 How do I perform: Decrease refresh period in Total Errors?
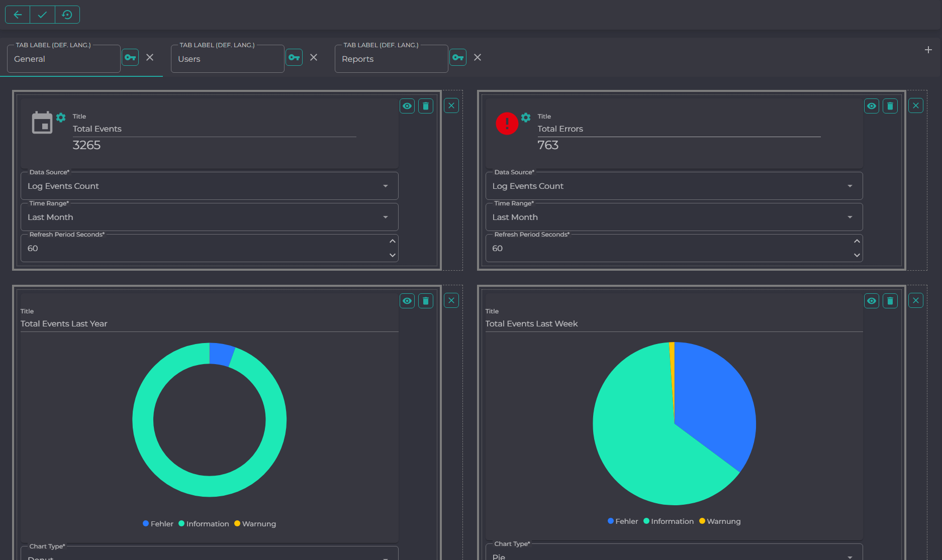[x=857, y=255]
